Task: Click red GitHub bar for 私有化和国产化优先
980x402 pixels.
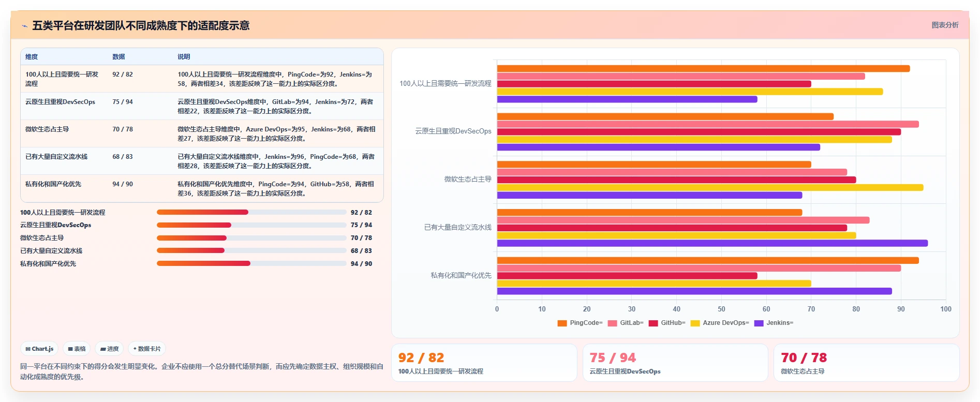Action: coord(627,276)
